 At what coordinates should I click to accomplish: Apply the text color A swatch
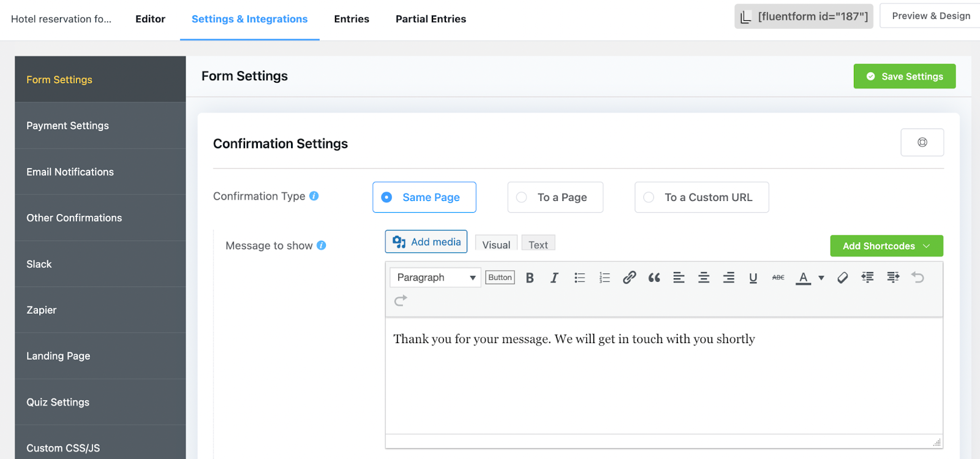pos(803,278)
